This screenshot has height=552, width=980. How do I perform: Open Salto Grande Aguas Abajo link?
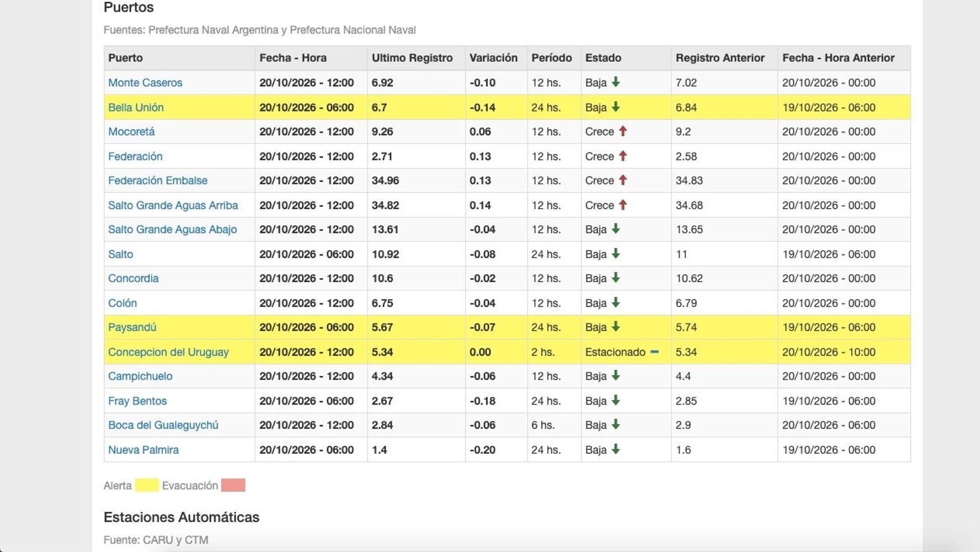(172, 230)
